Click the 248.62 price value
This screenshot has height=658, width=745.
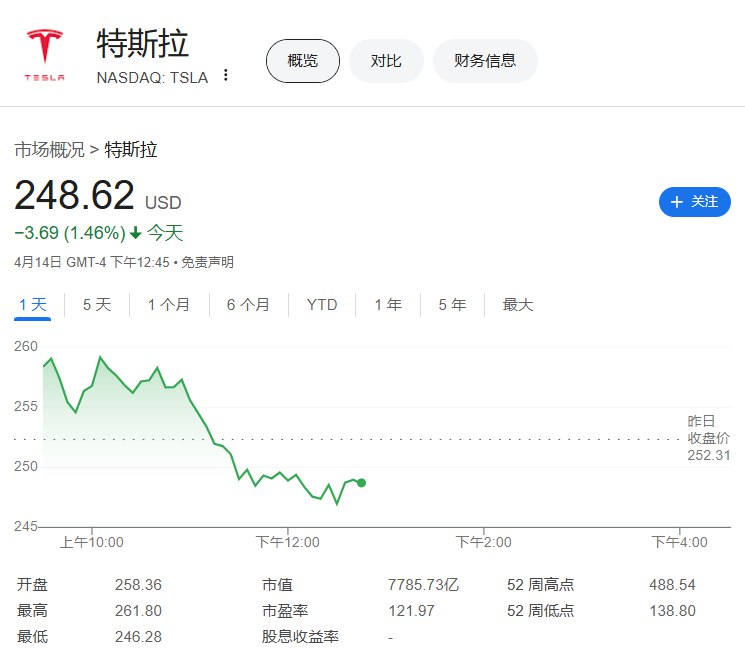click(x=75, y=195)
